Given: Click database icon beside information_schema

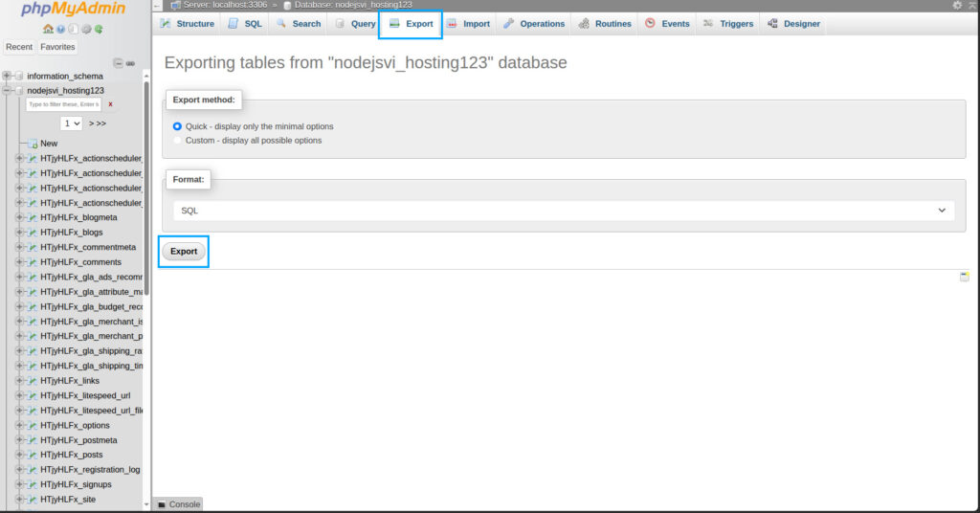Looking at the screenshot, I should [19, 76].
